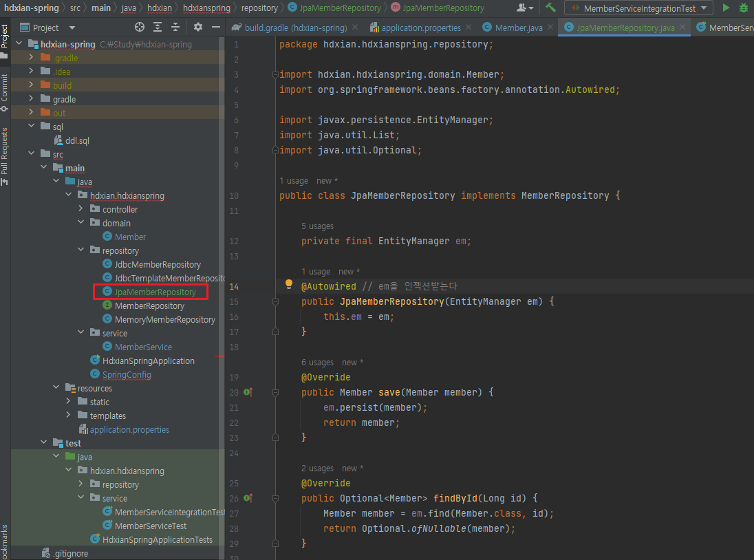Expand the controller package

80,208
